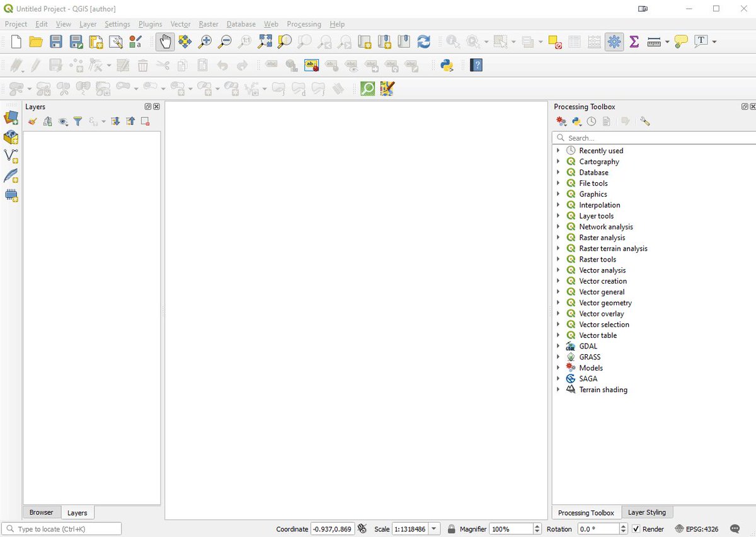This screenshot has width=756, height=537.
Task: Select the Network analysis tree item
Action: pos(606,227)
